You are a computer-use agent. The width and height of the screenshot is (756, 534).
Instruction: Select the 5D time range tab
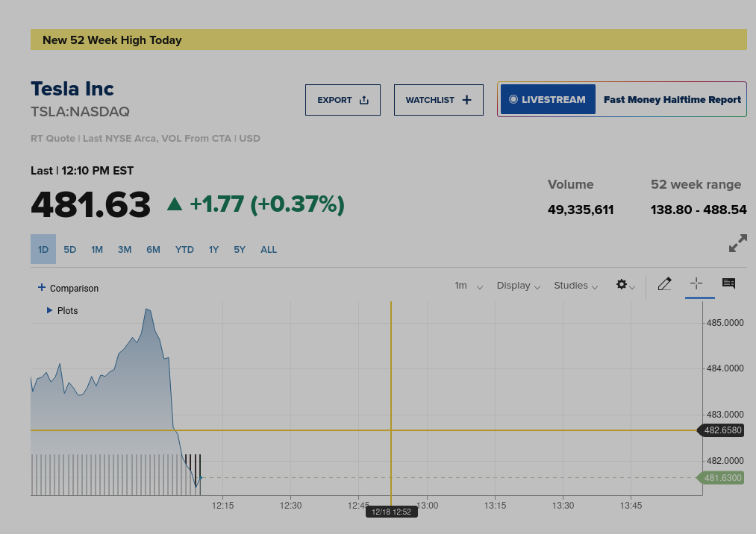pos(70,249)
